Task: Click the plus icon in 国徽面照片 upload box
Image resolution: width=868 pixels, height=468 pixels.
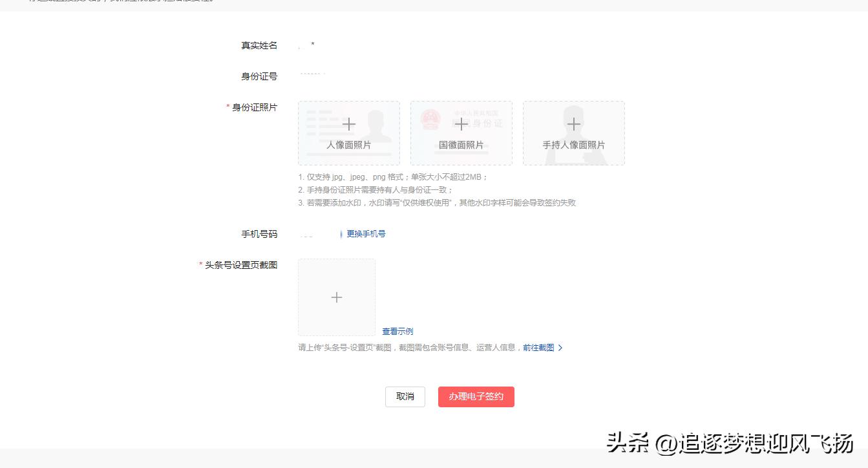Action: 461,124
